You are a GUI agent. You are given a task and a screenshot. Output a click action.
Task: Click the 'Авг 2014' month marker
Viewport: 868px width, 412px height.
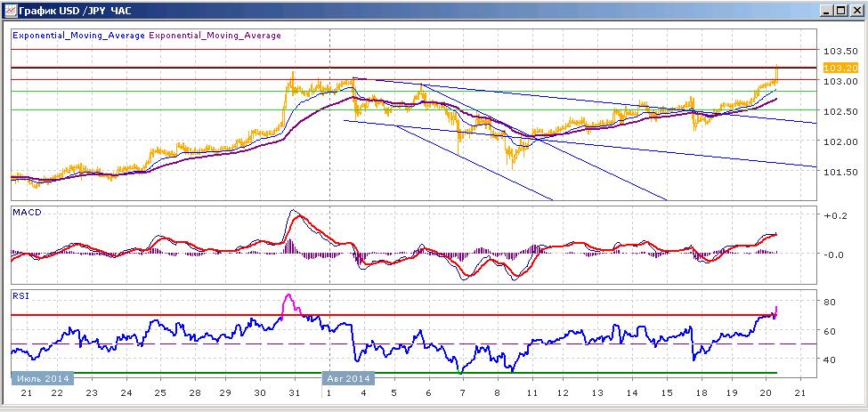(348, 379)
